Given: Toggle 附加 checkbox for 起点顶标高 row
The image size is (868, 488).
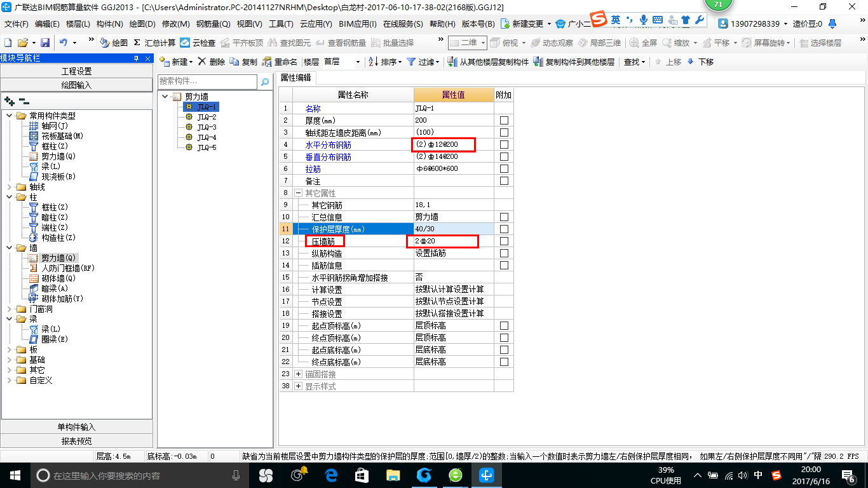Looking at the screenshot, I should 504,325.
